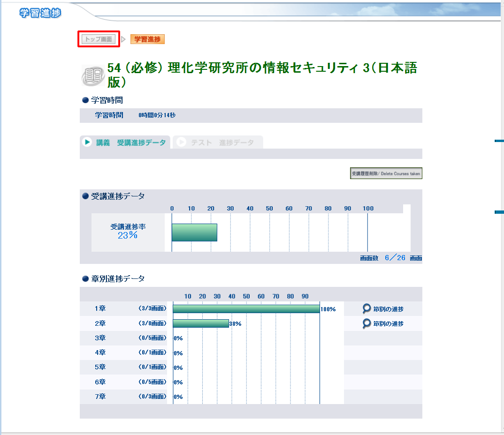The width and height of the screenshot is (504, 435).
Task: Click the 受講進捗率 23% progress bar
Action: pos(194,232)
